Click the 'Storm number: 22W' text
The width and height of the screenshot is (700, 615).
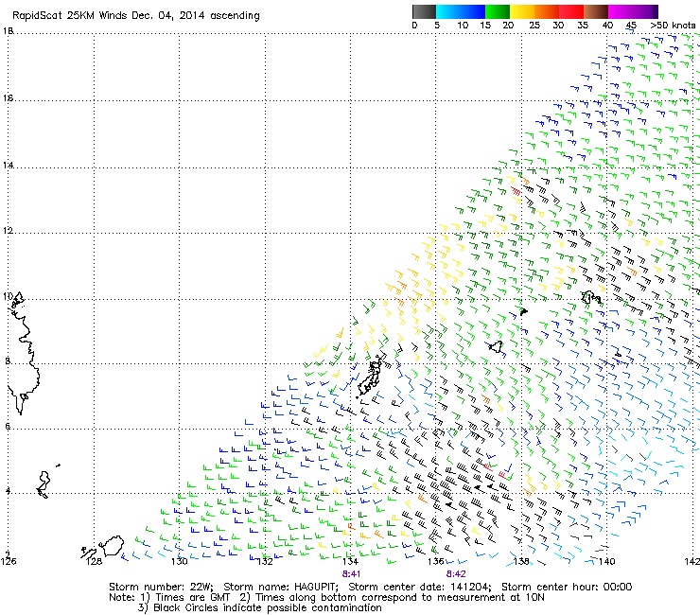click(160, 587)
